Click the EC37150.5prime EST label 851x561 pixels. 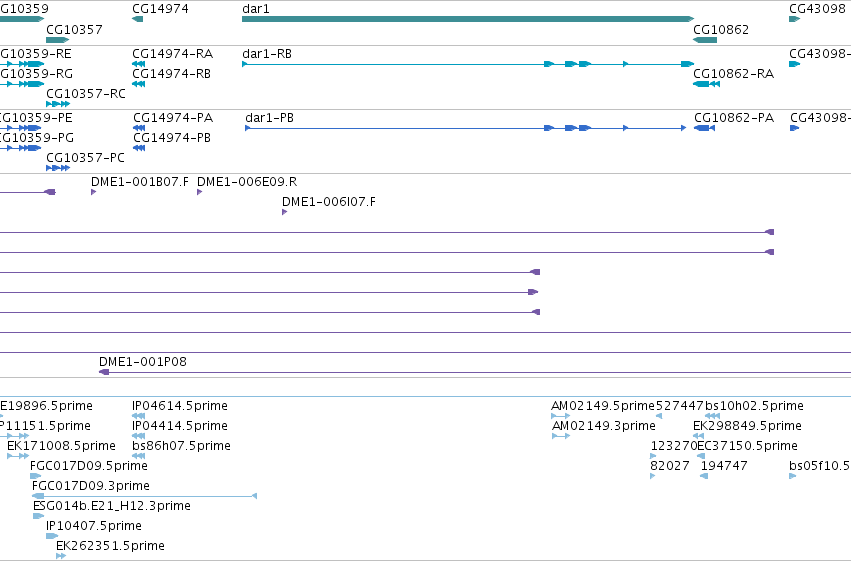coord(747,446)
